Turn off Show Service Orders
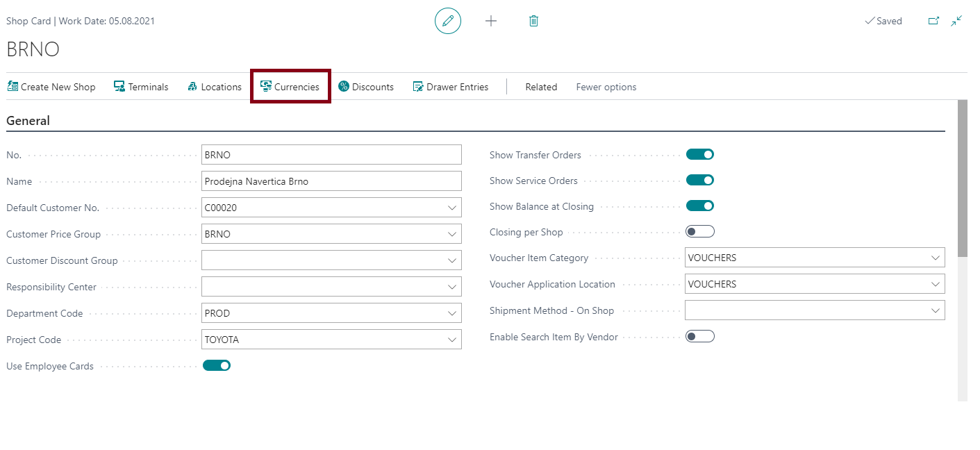Viewport: 980px width, 450px height. tap(700, 180)
